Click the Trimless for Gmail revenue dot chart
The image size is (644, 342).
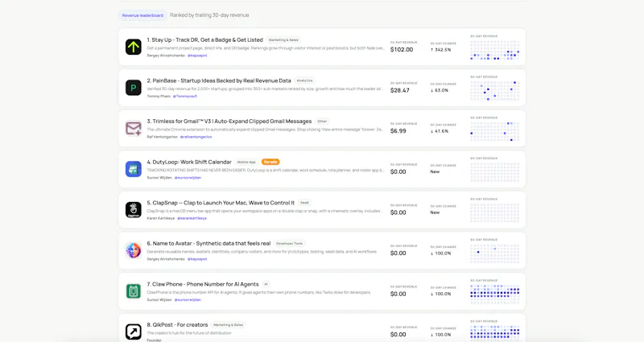tap(495, 131)
